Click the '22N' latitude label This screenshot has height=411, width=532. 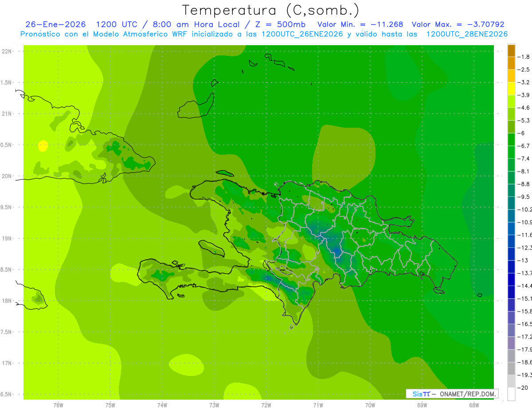[6, 51]
